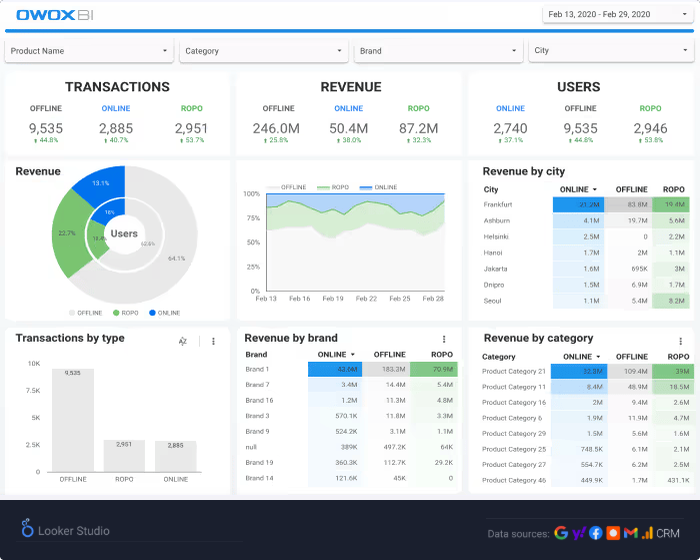Click the Brand 7 row
Image resolution: width=700 pixels, height=560 pixels.
click(x=351, y=385)
